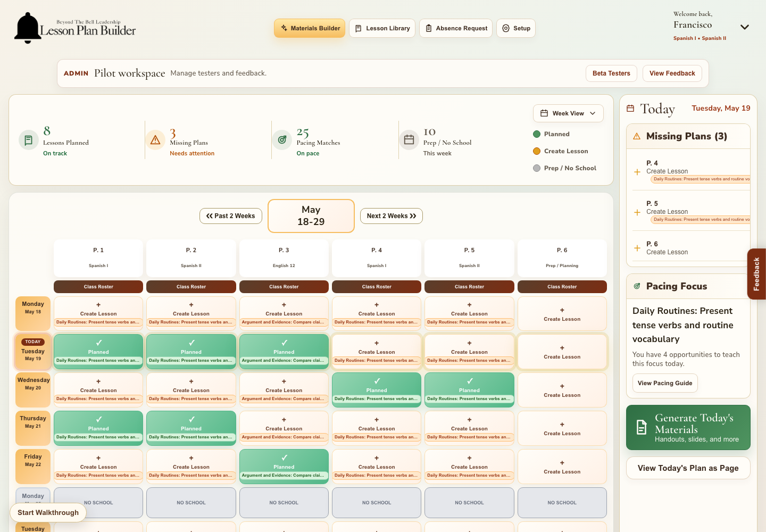Open Class Roster for P. 3
The width and height of the screenshot is (766, 532).
click(x=284, y=287)
